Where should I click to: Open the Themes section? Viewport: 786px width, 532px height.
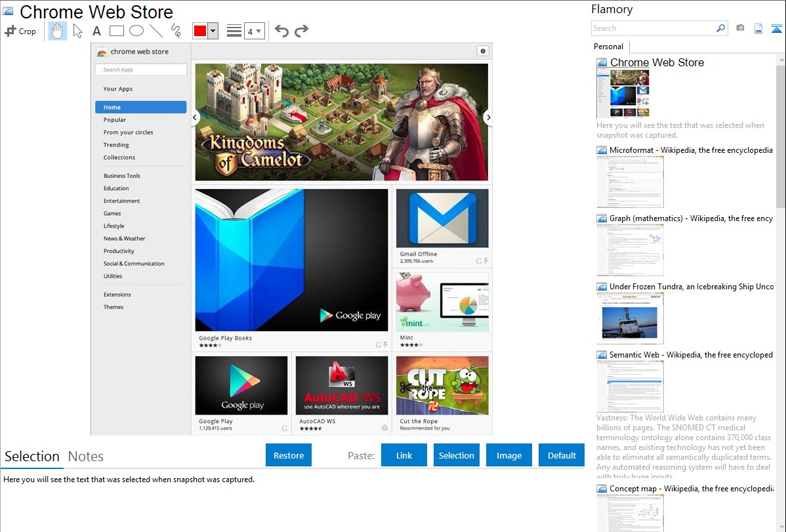click(114, 308)
